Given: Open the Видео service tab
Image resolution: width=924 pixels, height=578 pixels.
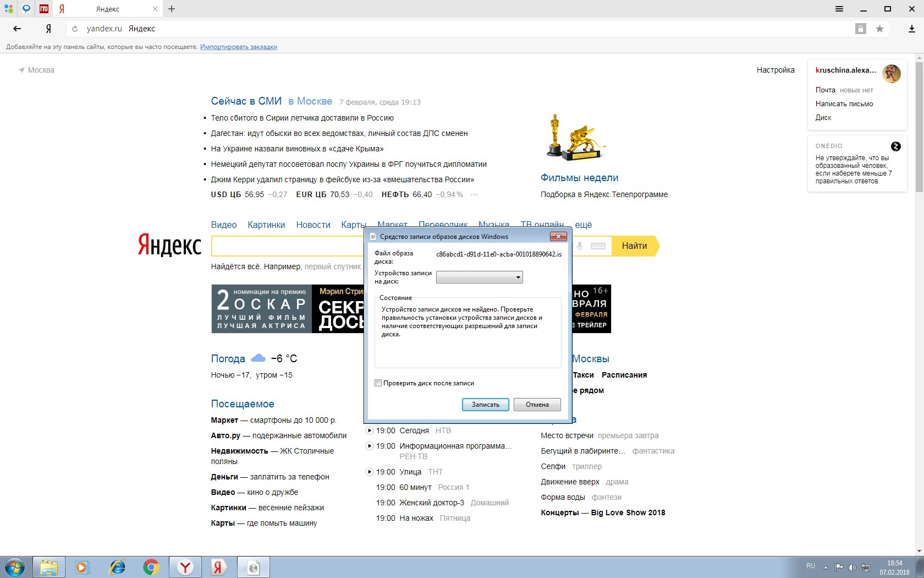Looking at the screenshot, I should pyautogui.click(x=224, y=225).
